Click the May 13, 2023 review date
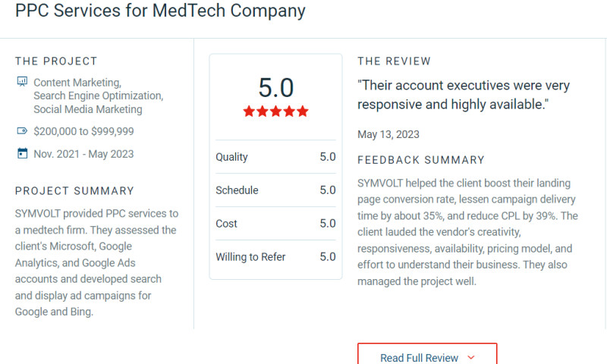607x364 pixels. point(388,134)
